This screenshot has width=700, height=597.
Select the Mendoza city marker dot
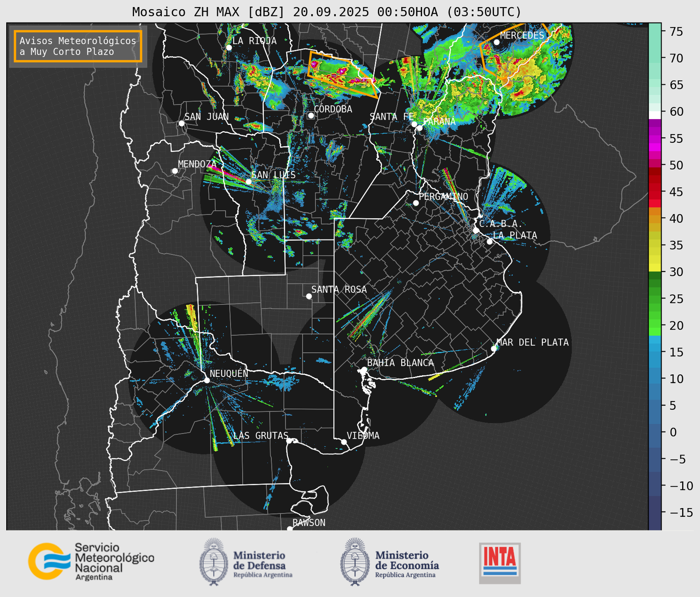coord(175,171)
